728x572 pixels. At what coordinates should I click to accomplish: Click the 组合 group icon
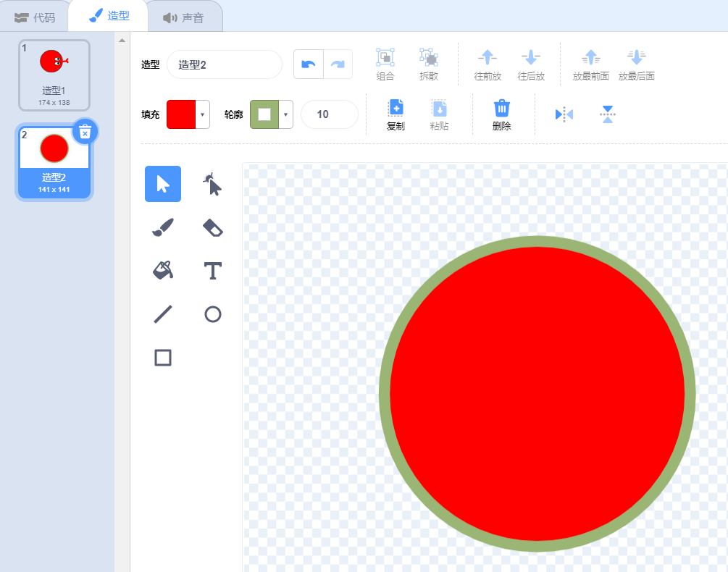pos(385,64)
